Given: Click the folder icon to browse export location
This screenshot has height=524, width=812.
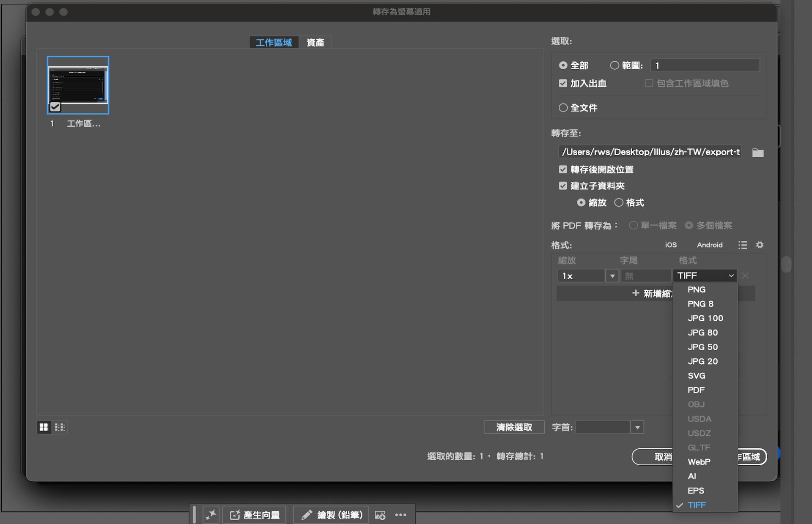Looking at the screenshot, I should tap(758, 153).
